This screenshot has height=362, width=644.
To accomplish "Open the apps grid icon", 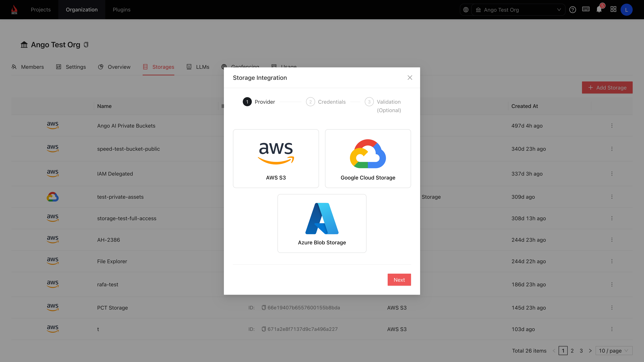I will pyautogui.click(x=613, y=10).
